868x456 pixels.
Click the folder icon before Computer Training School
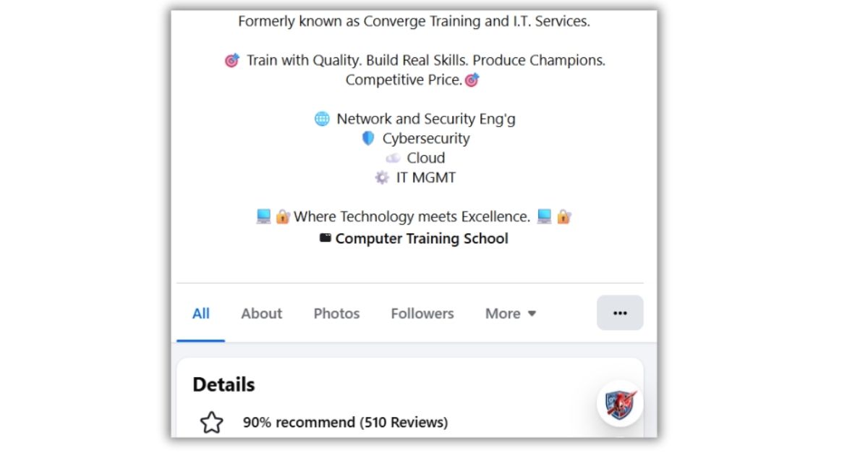click(x=325, y=238)
